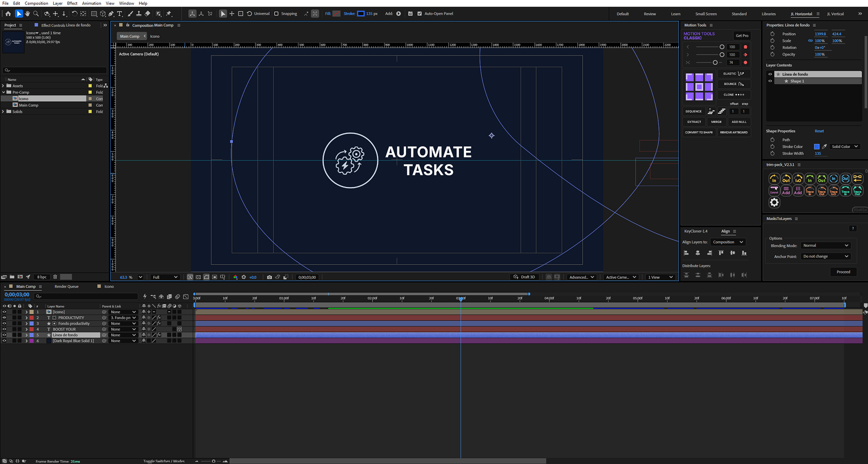This screenshot has width=868, height=464.
Task: Expand the Assets folder in Project panel
Action: click(x=3, y=85)
